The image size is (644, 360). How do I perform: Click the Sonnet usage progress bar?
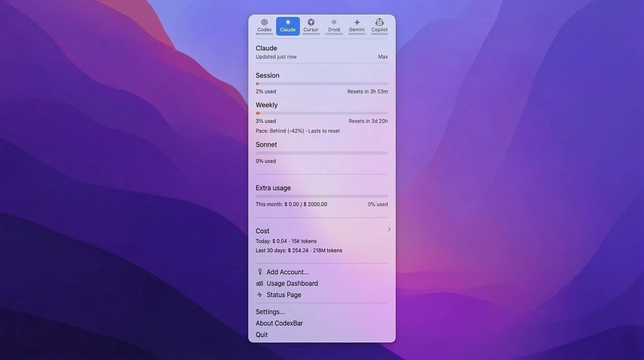(x=322, y=153)
